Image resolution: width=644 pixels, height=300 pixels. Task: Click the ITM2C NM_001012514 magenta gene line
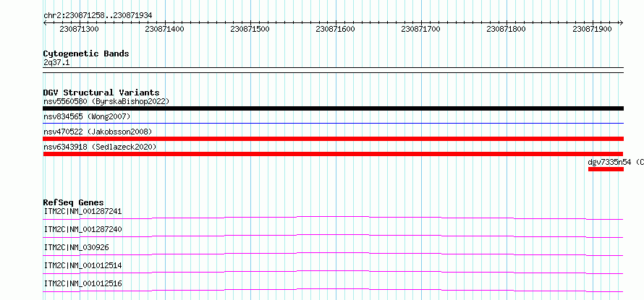click(x=333, y=272)
